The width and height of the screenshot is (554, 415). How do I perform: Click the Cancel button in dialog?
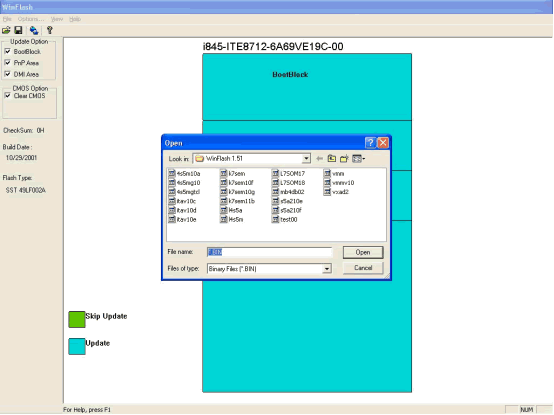pyautogui.click(x=363, y=268)
